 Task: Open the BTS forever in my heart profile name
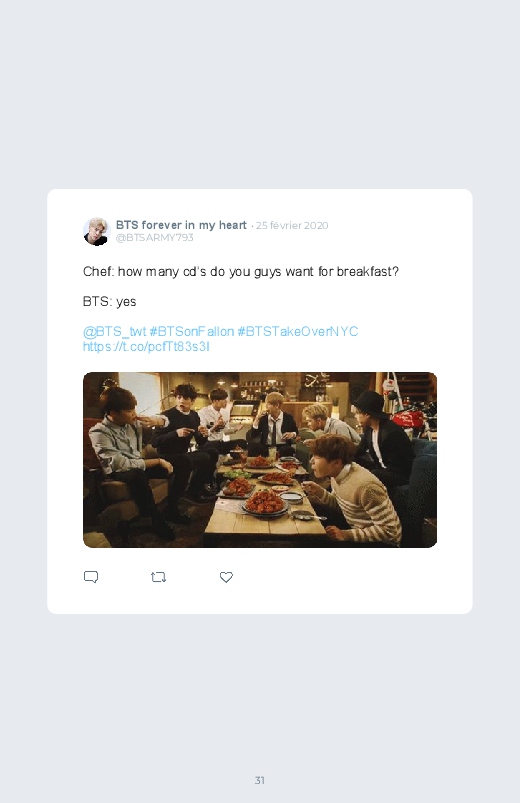coord(181,225)
